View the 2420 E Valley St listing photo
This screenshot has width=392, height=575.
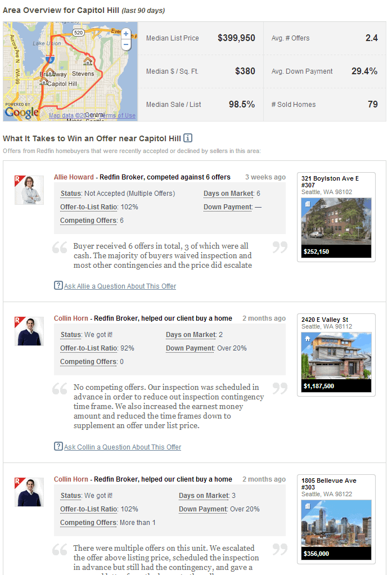(336, 356)
